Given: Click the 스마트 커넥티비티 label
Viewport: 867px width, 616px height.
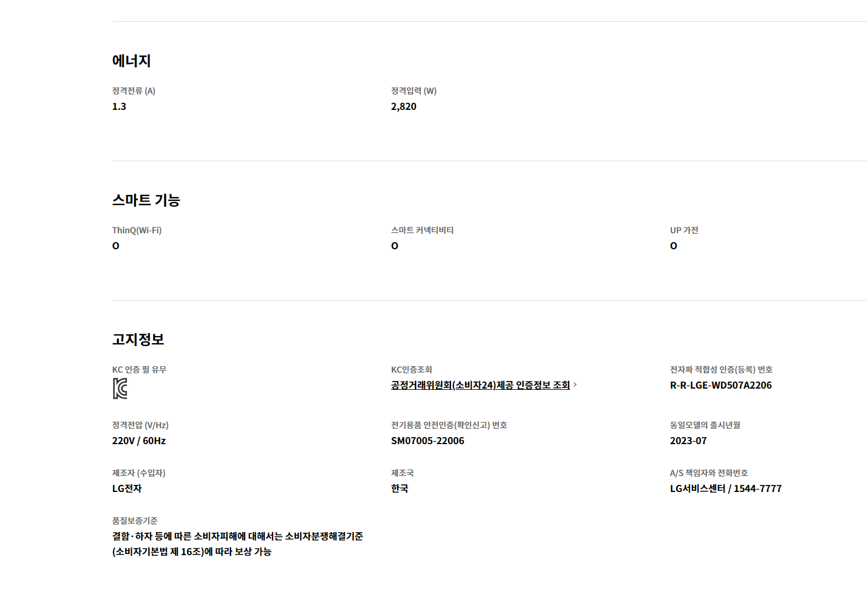Looking at the screenshot, I should click(x=422, y=230).
